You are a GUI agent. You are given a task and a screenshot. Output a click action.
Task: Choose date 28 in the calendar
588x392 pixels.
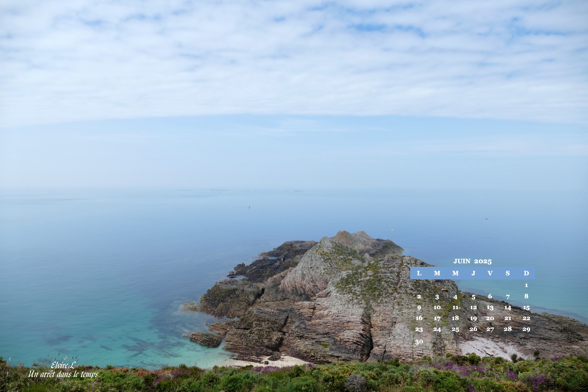click(x=507, y=329)
